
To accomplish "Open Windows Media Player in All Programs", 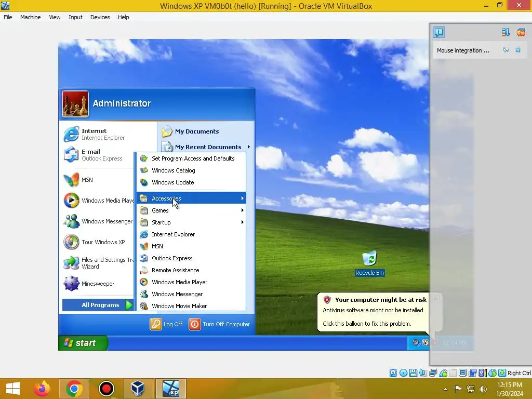I will tap(191, 282).
